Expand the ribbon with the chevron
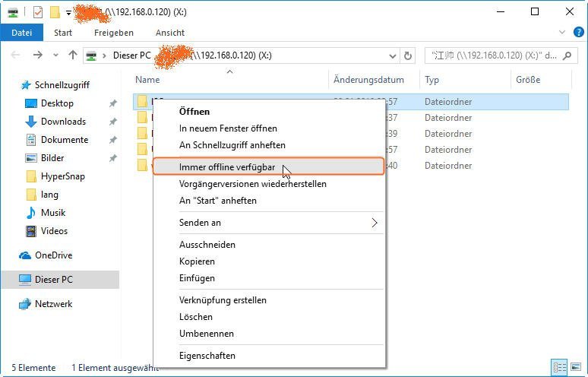The width and height of the screenshot is (588, 377). click(x=561, y=33)
